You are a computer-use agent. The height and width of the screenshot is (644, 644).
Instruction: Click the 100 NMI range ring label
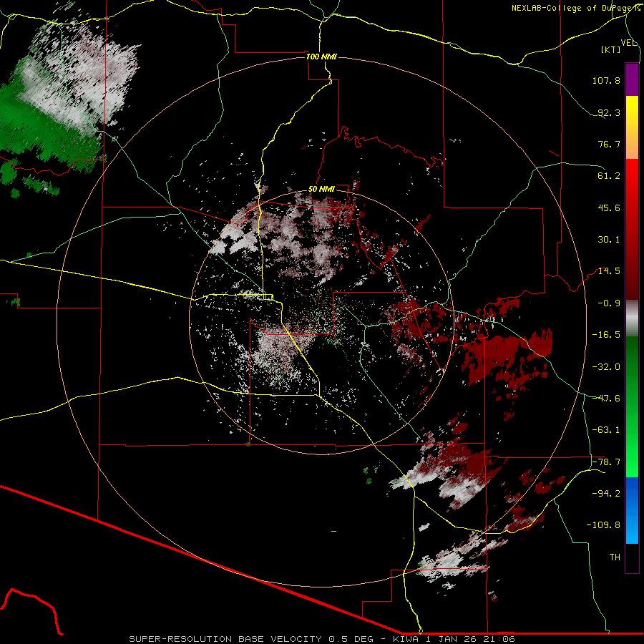tap(321, 57)
